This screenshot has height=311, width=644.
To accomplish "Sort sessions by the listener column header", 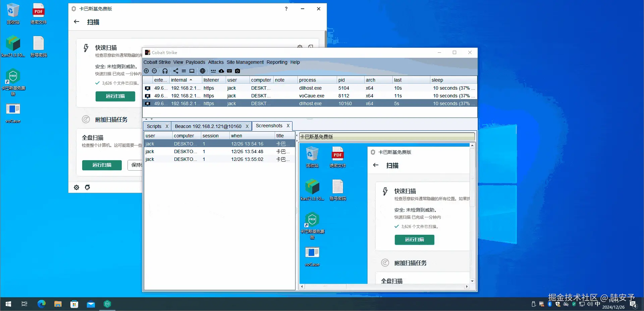I will tap(214, 80).
